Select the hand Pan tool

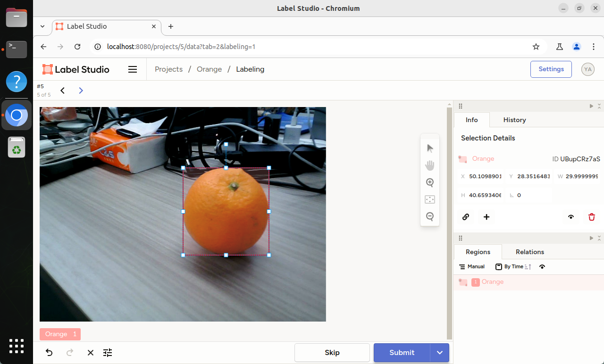pos(430,165)
